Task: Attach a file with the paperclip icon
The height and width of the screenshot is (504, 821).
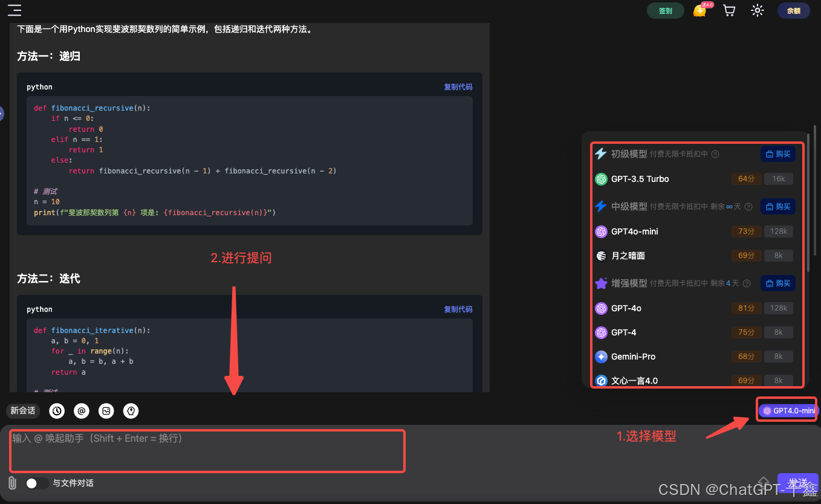Action: (12, 483)
